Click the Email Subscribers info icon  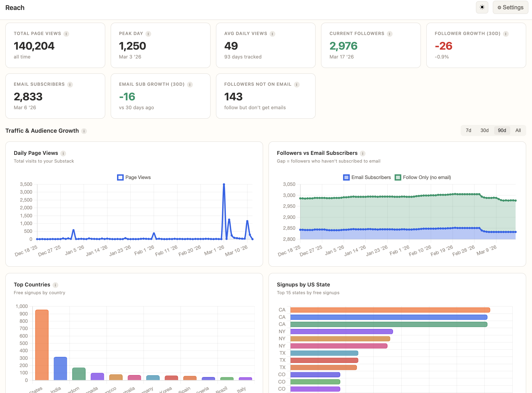[70, 84]
